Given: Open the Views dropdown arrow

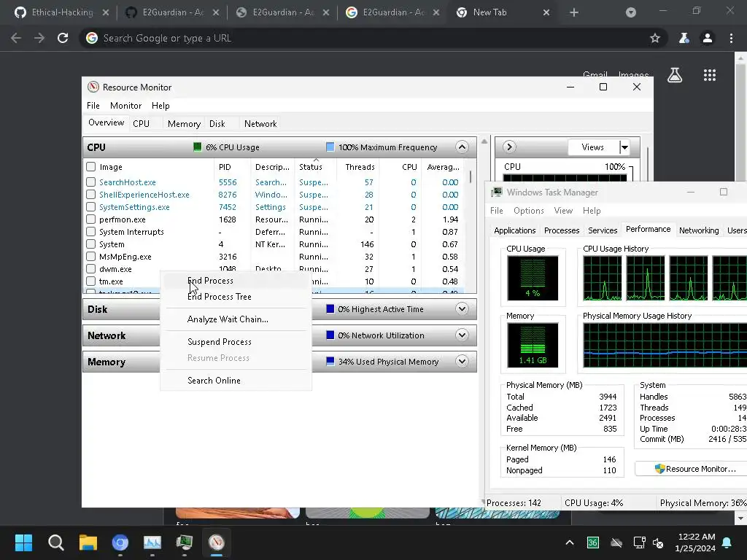Looking at the screenshot, I should coord(624,147).
